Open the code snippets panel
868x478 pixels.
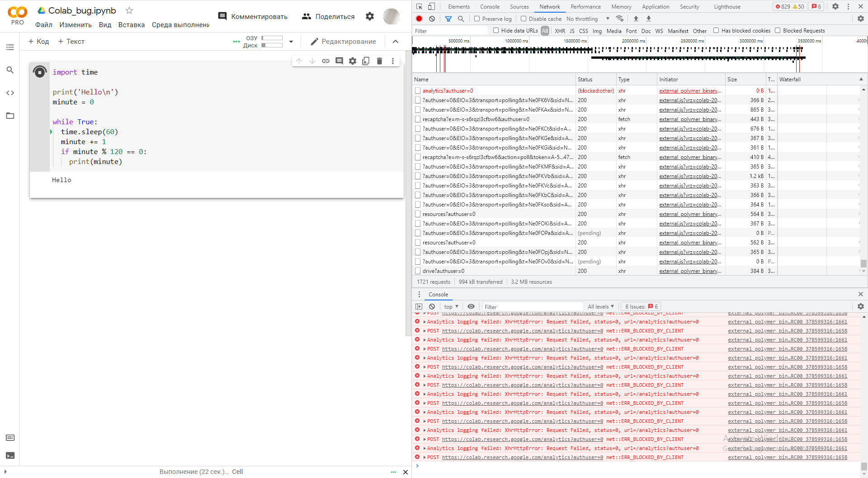click(10, 93)
